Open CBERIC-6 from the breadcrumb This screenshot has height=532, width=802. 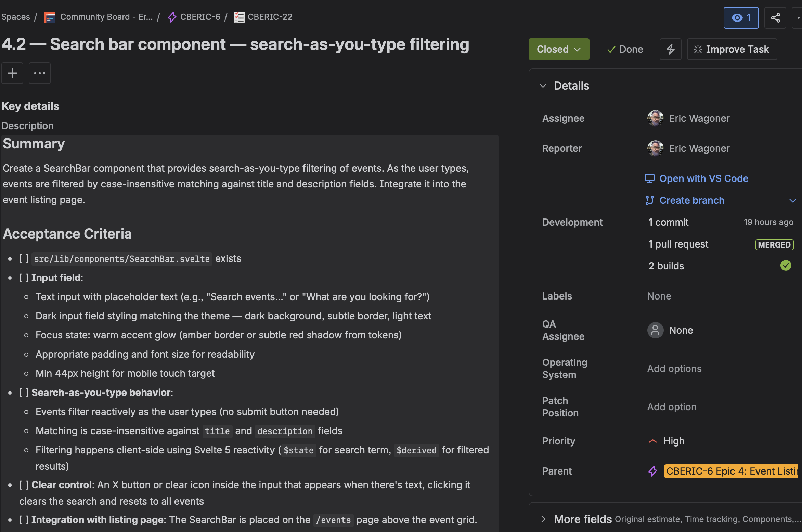(x=200, y=17)
